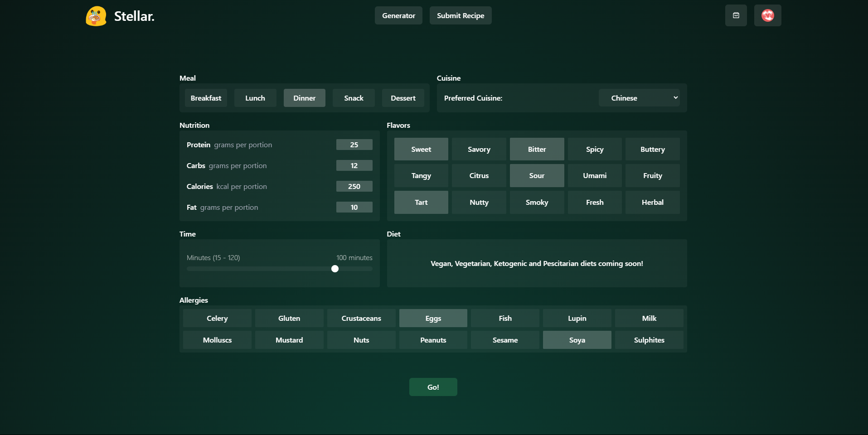
Task: Enable the Herbal flavor
Action: tap(653, 202)
